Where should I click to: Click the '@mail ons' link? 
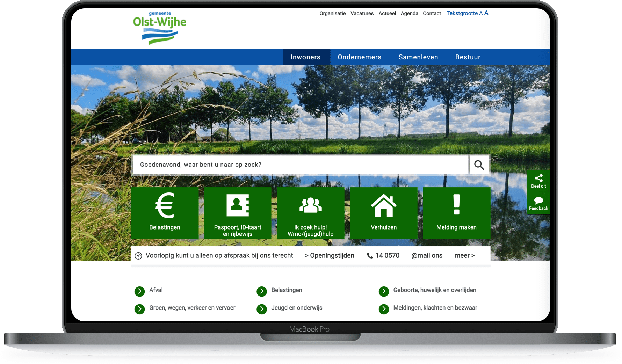click(427, 255)
